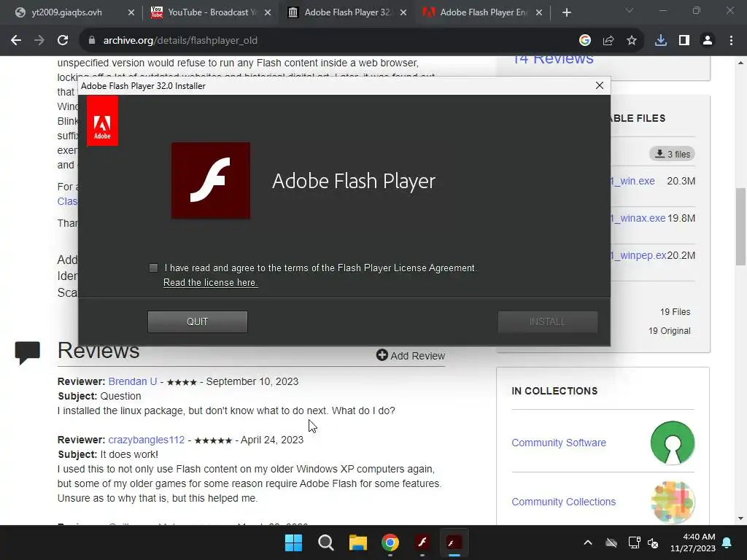Bookmark this page with star icon
This screenshot has height=560, width=747.
(632, 41)
